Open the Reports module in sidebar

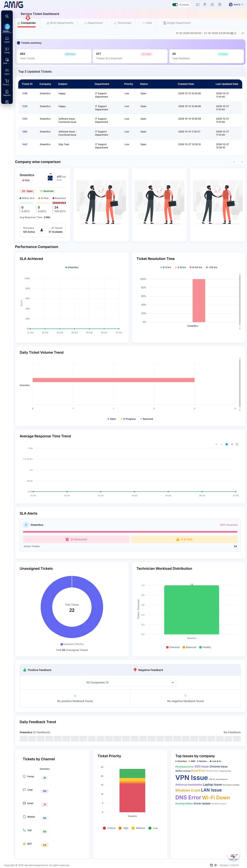click(7, 93)
